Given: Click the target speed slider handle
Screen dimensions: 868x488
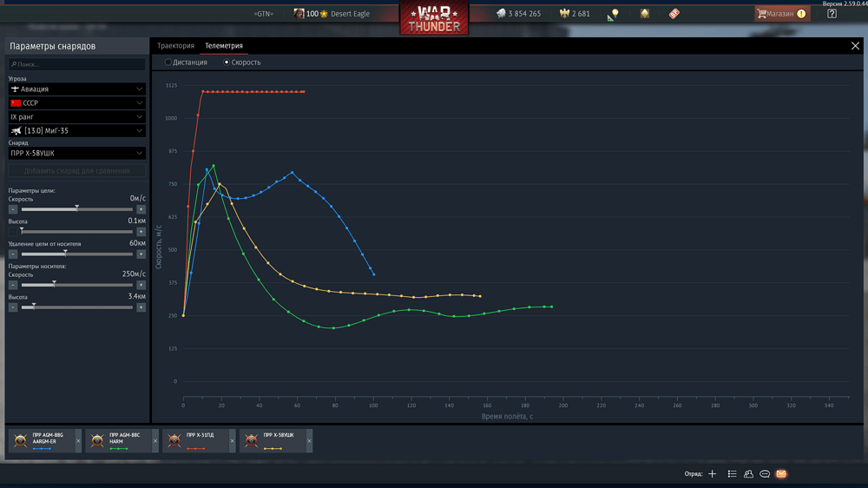Looking at the screenshot, I should [77, 208].
